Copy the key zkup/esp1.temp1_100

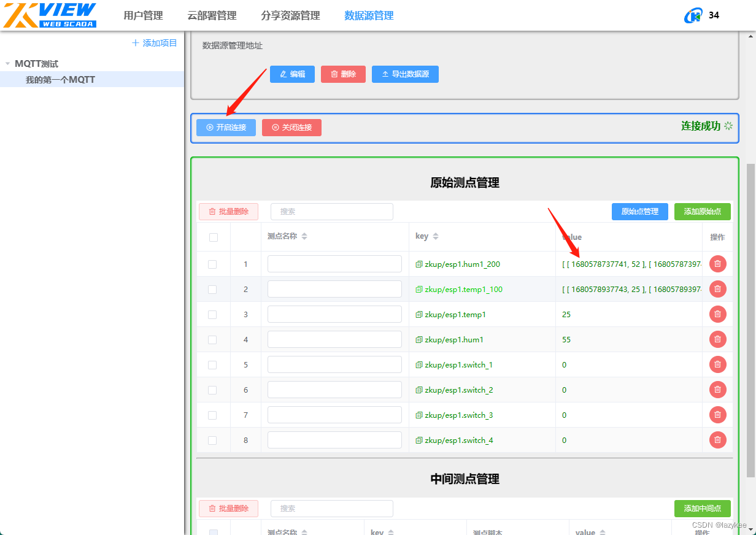[419, 289]
